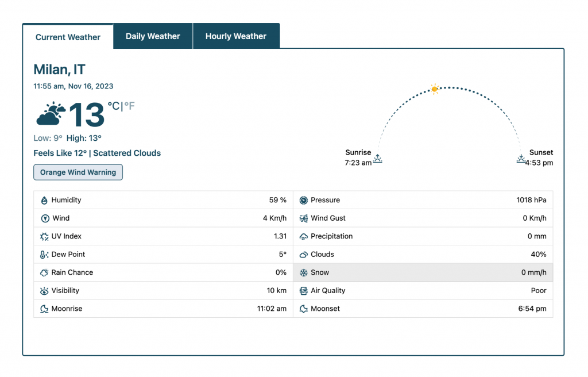The width and height of the screenshot is (588, 377).
Task: Click the sun marker on the arc
Action: pos(435,89)
